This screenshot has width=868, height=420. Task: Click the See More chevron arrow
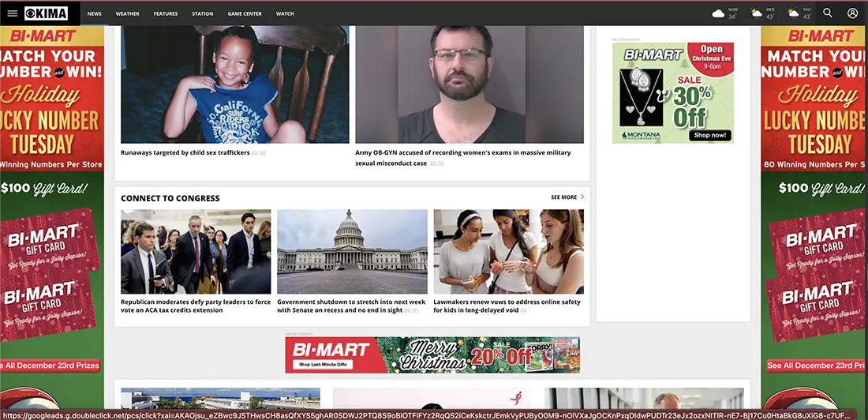tap(582, 197)
